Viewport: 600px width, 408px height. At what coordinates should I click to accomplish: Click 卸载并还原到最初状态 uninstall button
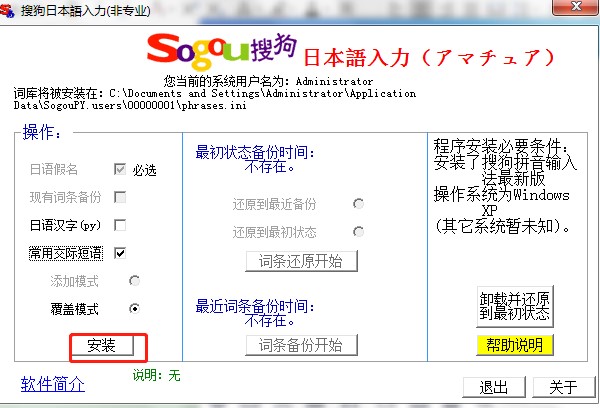click(x=515, y=305)
